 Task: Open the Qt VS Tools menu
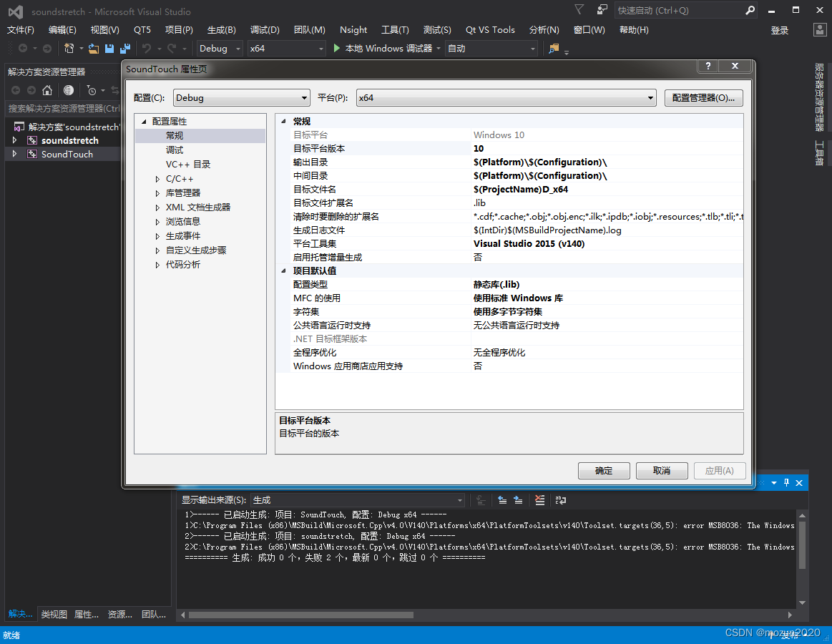(490, 30)
